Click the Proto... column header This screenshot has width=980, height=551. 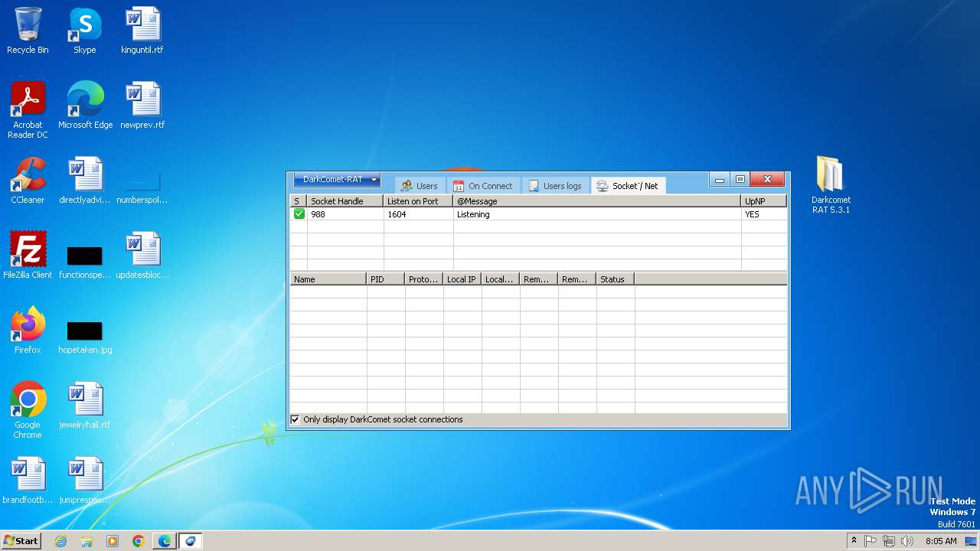pyautogui.click(x=424, y=279)
